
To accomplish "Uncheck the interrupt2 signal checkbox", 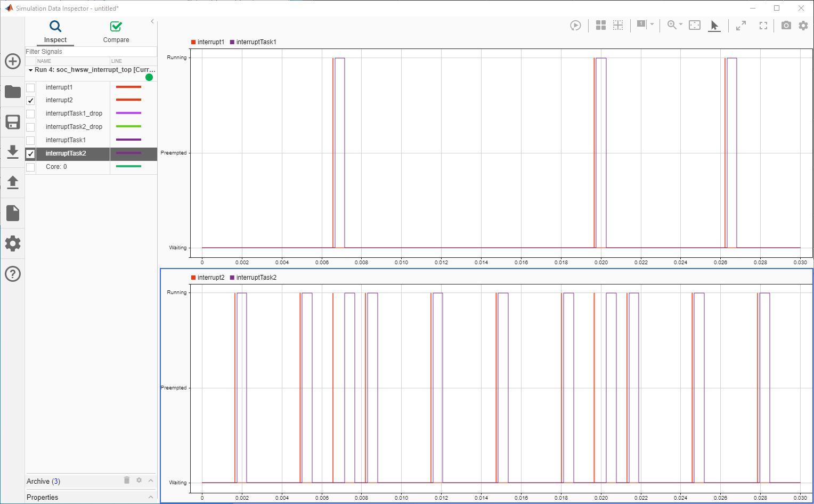I will pyautogui.click(x=30, y=100).
